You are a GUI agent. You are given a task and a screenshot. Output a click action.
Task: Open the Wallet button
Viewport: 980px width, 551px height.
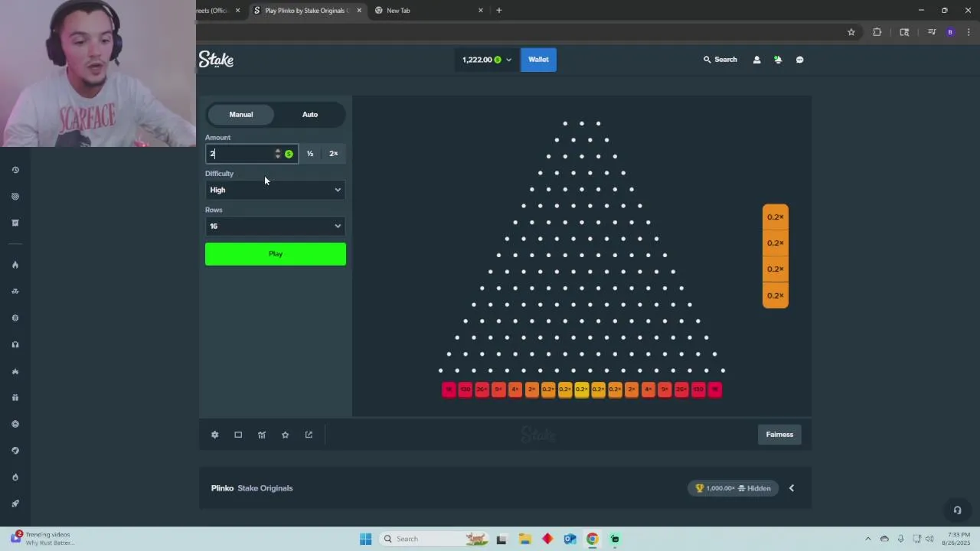(x=538, y=60)
